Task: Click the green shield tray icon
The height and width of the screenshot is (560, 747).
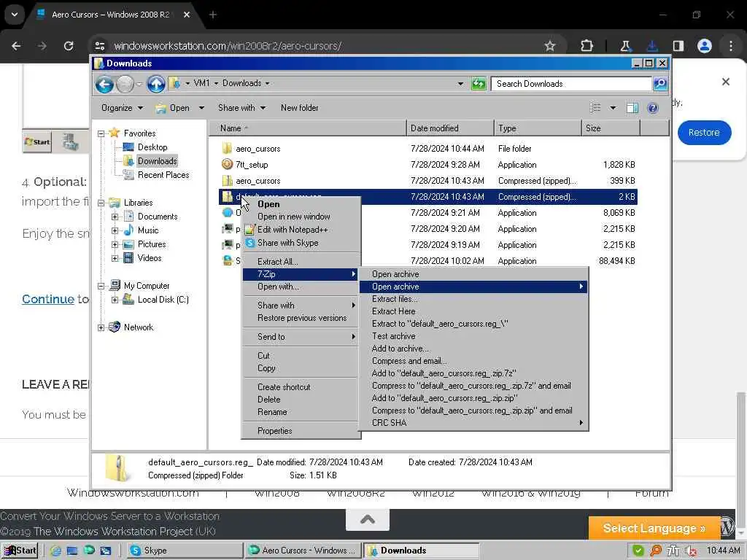Action: [x=638, y=551]
